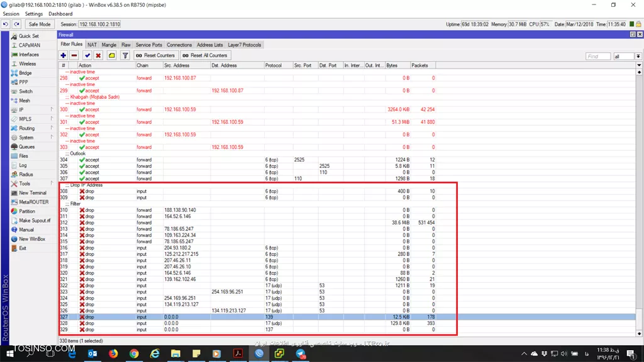Image resolution: width=644 pixels, height=362 pixels.
Task: Open the Dashboard menu
Action: tap(60, 14)
